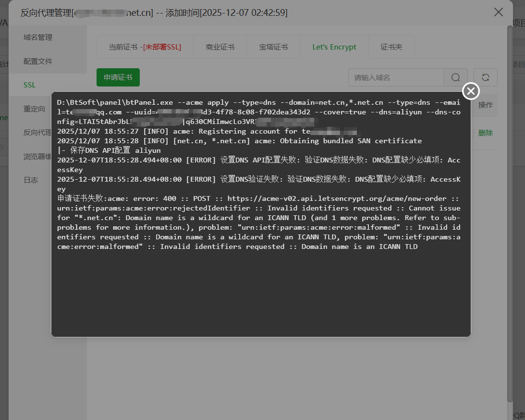Screen dimensions: 525x420
Task: Click the green 申请证书 button
Action: click(x=118, y=77)
